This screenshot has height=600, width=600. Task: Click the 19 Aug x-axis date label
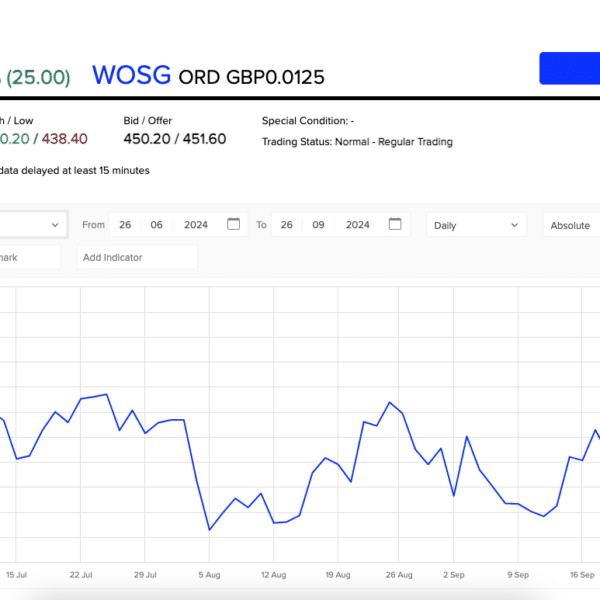tap(338, 575)
